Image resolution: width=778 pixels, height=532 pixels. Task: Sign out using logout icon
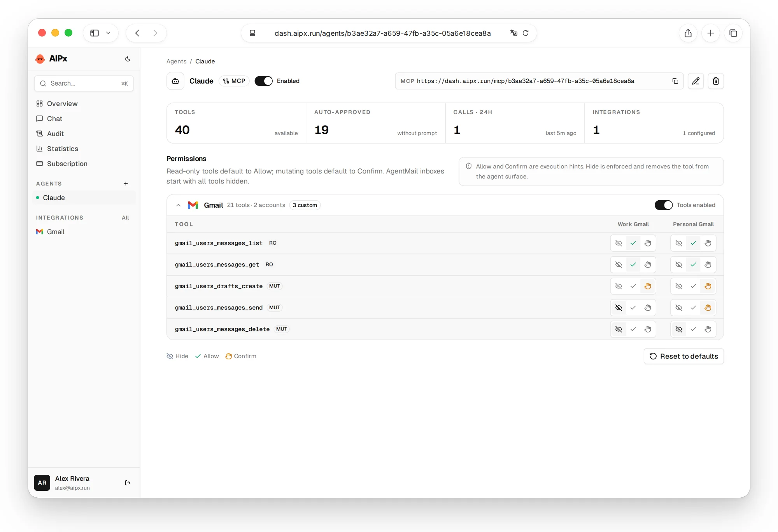click(128, 483)
